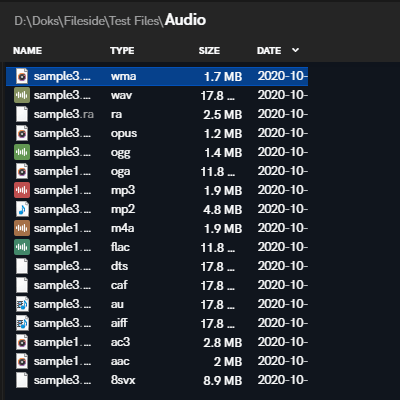Click the 2.5 MB size value
400x400 pixels.
(223, 115)
